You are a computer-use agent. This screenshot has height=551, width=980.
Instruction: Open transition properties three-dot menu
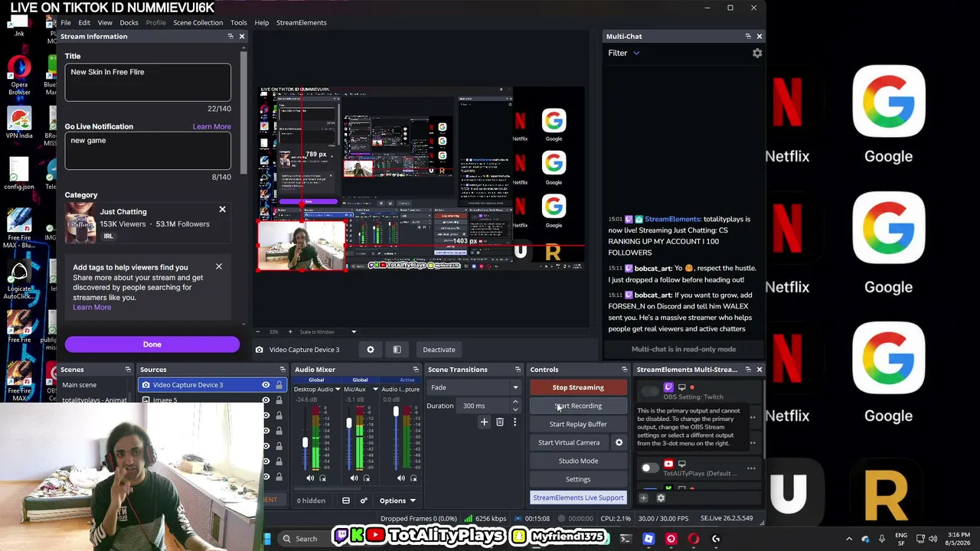(514, 422)
